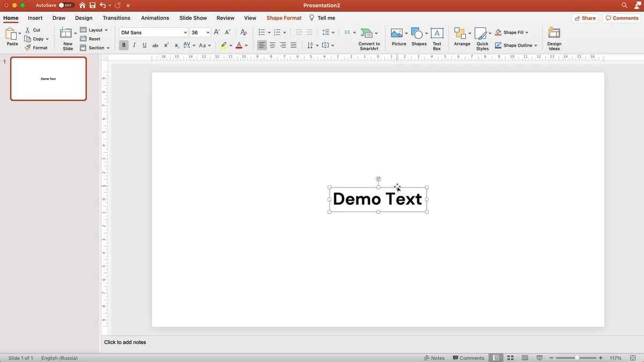The height and width of the screenshot is (362, 644).
Task: Apply the red font color
Action: click(239, 46)
